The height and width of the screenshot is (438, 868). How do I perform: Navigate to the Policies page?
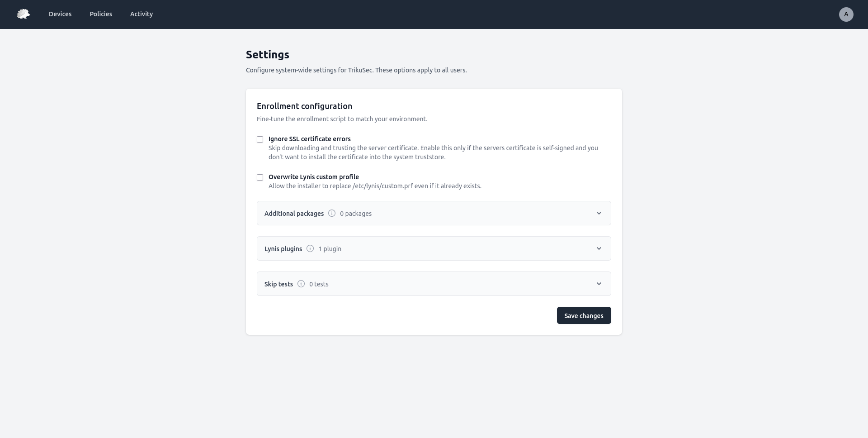coord(100,14)
